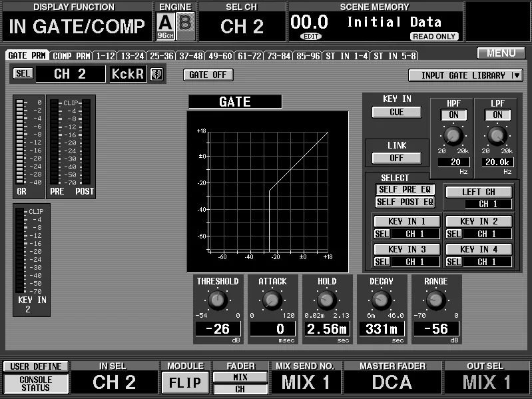Set FADER mode to MIX
Viewport: 532px width, 399px height.
point(240,377)
